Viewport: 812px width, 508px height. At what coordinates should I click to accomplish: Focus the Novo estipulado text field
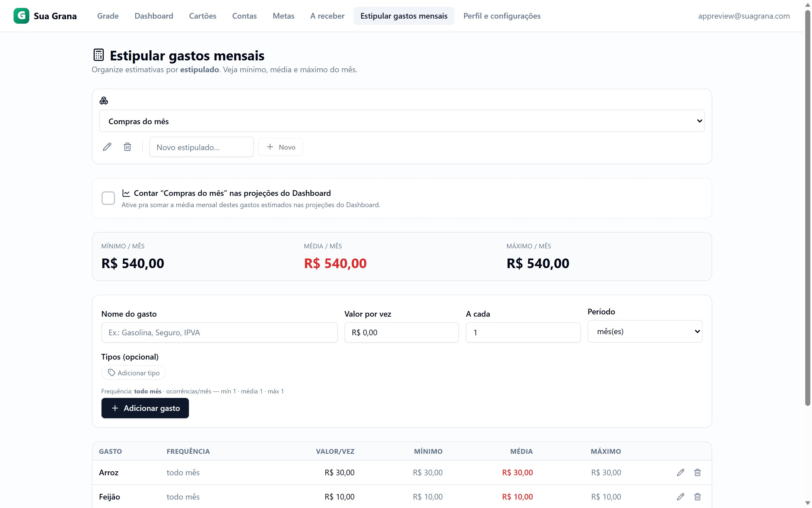coord(201,147)
